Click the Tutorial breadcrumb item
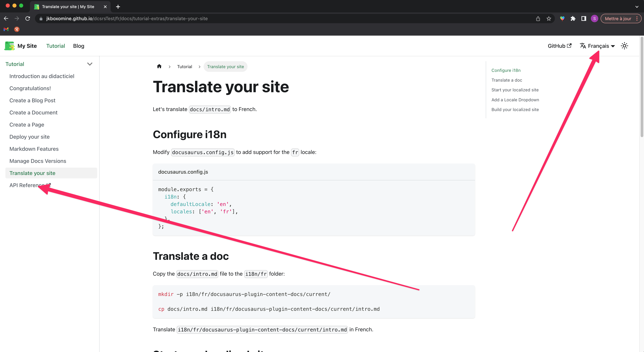This screenshot has height=352, width=644. coord(184,67)
